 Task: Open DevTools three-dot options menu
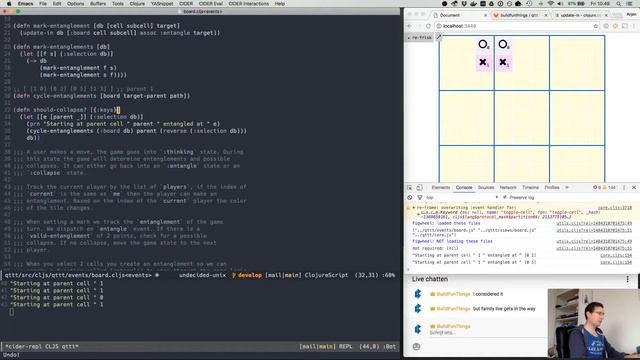tap(624, 188)
